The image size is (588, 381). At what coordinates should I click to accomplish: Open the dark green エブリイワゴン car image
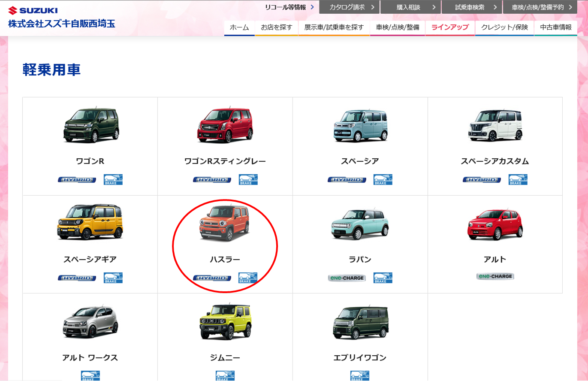point(360,323)
